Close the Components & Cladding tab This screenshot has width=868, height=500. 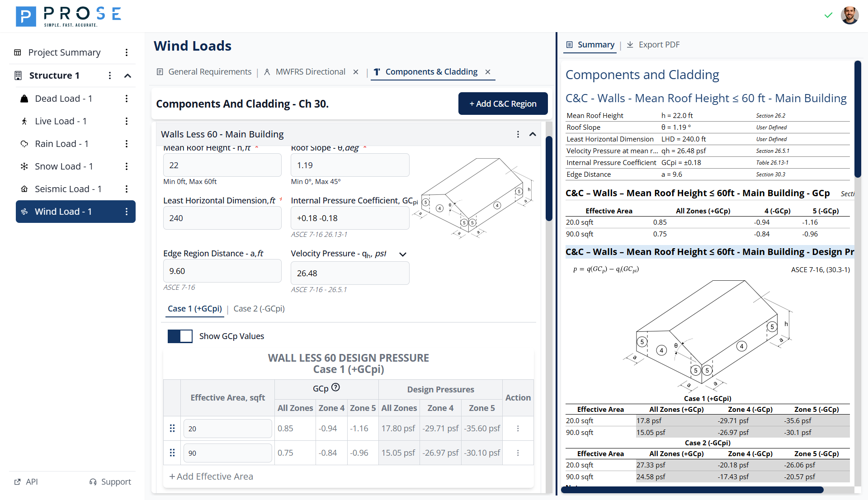pos(488,72)
